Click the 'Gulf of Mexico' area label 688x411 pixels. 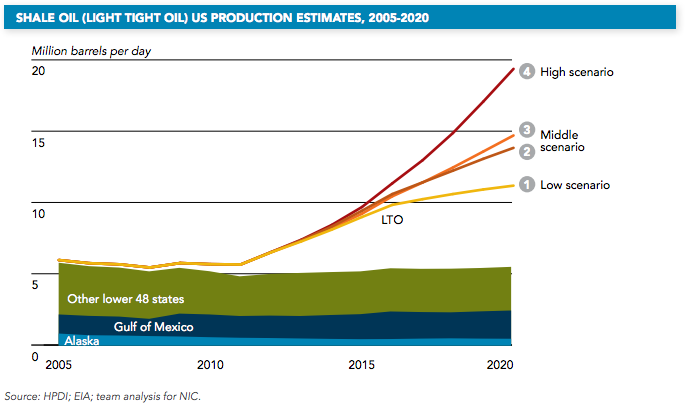coord(154,327)
